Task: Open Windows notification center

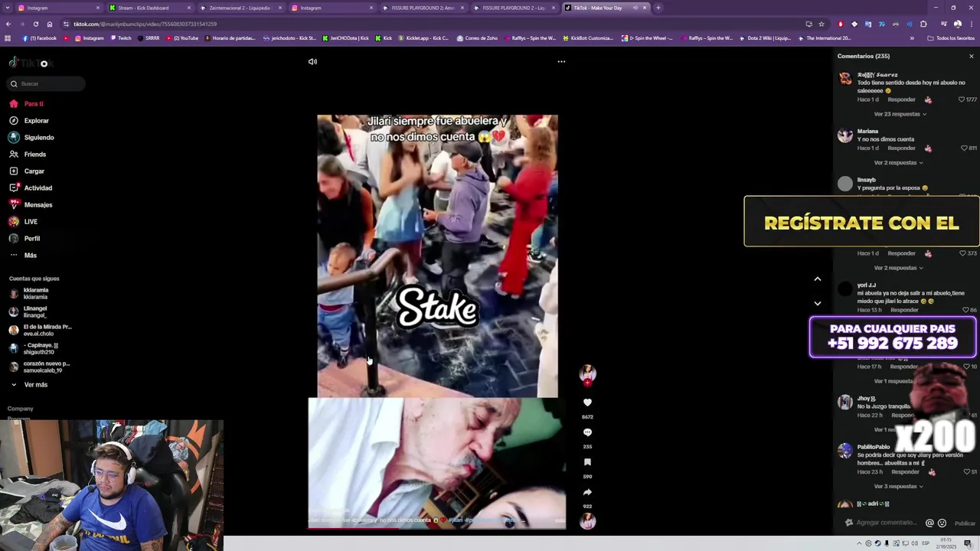Action: [968, 543]
